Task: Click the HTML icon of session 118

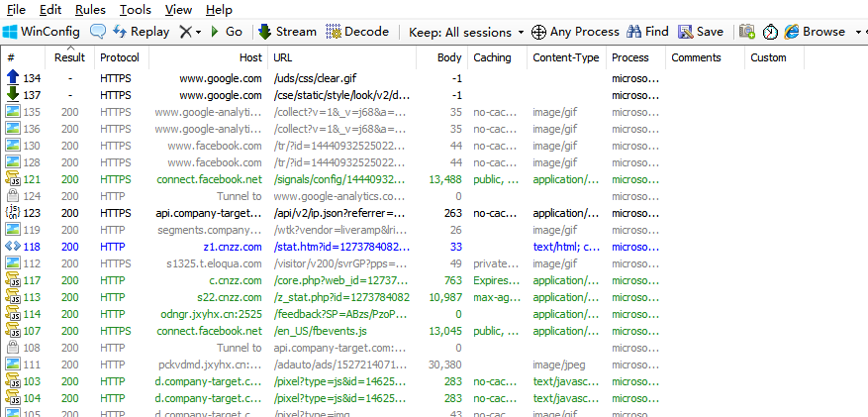Action: pos(13,247)
